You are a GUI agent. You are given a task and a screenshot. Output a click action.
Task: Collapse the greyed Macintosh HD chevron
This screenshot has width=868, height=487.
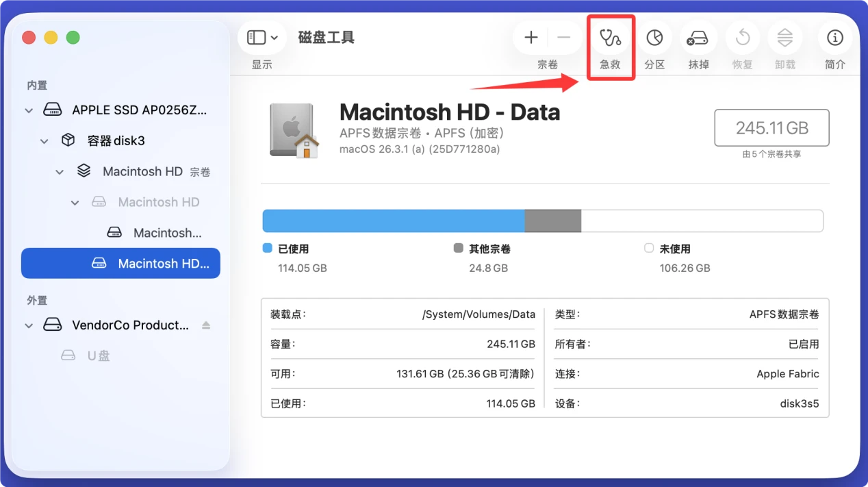click(x=75, y=203)
